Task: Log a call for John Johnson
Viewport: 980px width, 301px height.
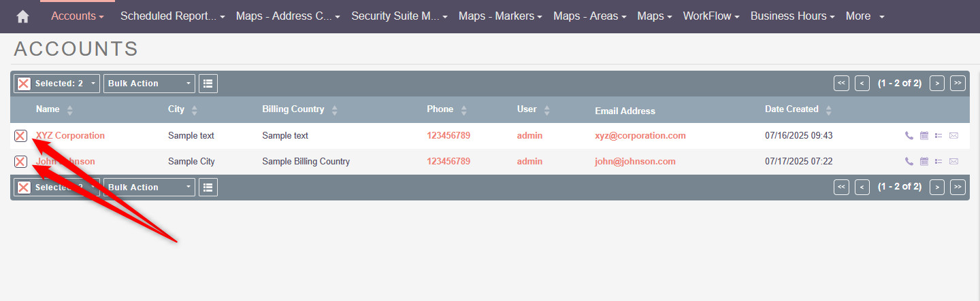Action: coord(909,162)
